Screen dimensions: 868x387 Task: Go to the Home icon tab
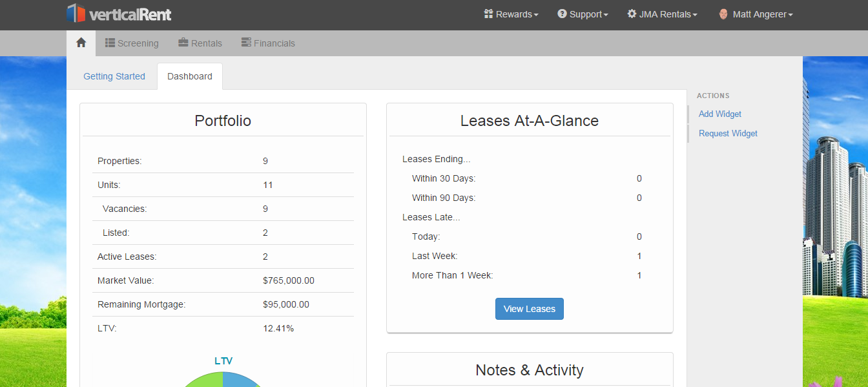[81, 43]
